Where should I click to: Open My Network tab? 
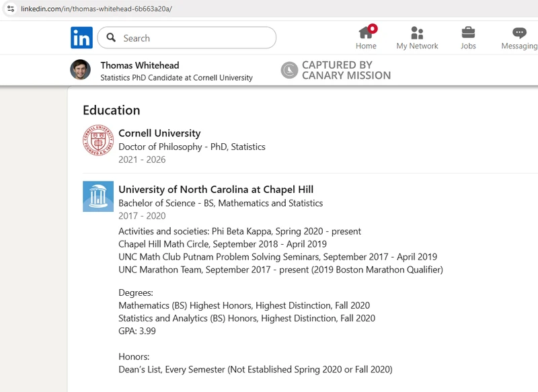(x=417, y=38)
